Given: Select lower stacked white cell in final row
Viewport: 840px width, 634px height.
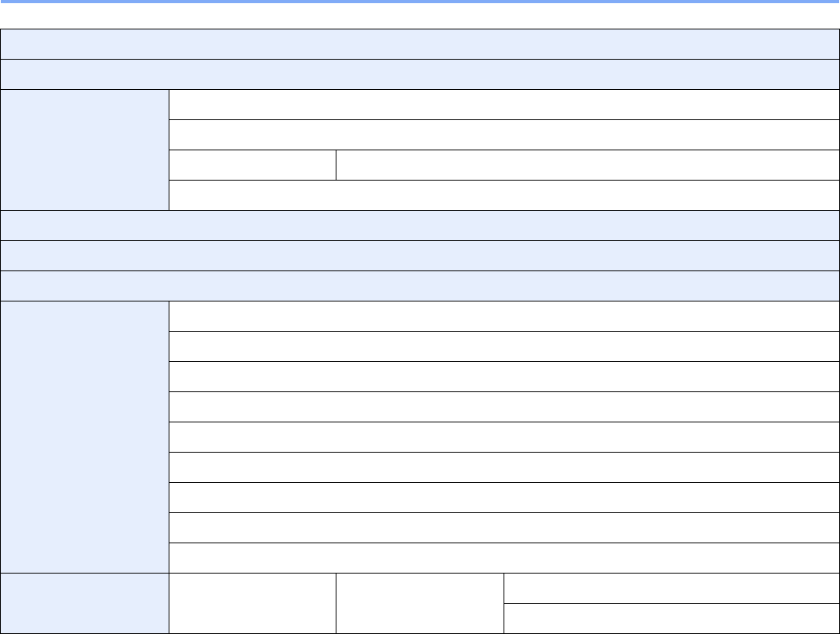Looking at the screenshot, I should tap(671, 618).
